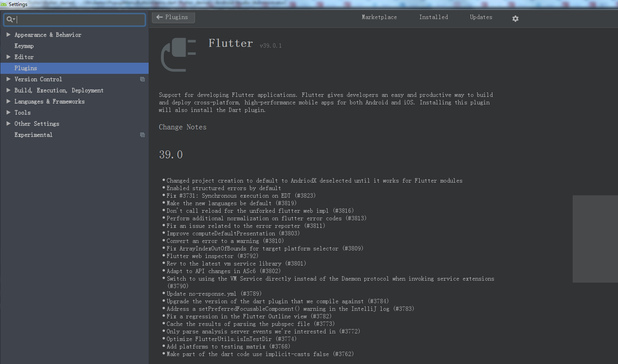618x364 pixels.
Task: Click the 'Update no-response.yml (#3789)' entry
Action: click(214, 294)
